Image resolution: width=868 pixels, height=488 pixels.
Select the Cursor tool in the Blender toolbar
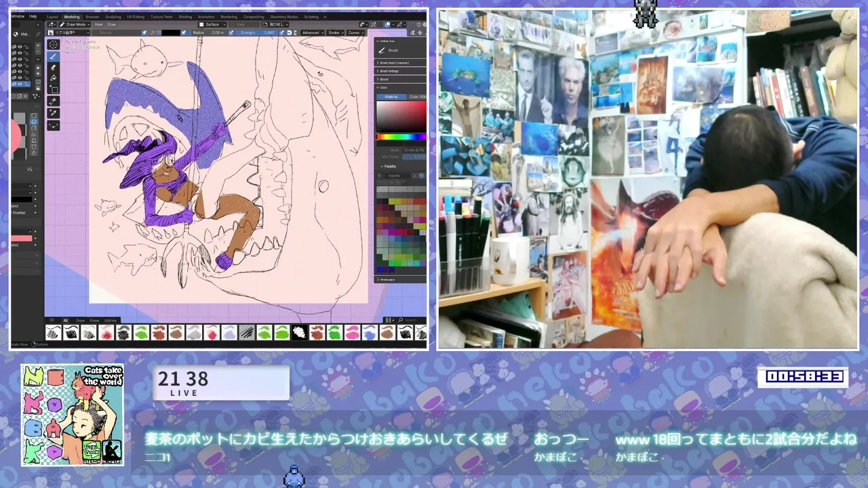click(53, 45)
